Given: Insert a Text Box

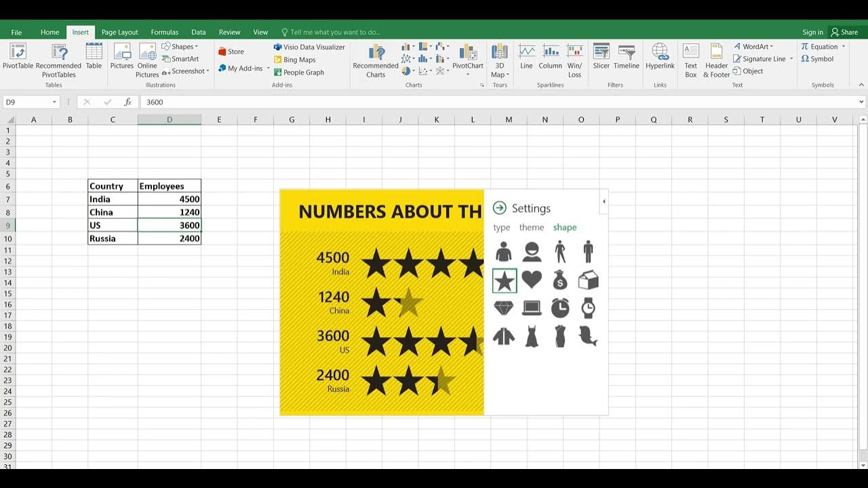Looking at the screenshot, I should pyautogui.click(x=690, y=61).
